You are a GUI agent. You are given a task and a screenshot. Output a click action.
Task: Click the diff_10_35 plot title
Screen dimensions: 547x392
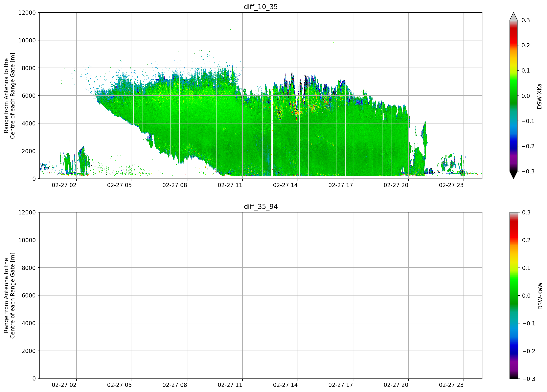[x=261, y=7]
